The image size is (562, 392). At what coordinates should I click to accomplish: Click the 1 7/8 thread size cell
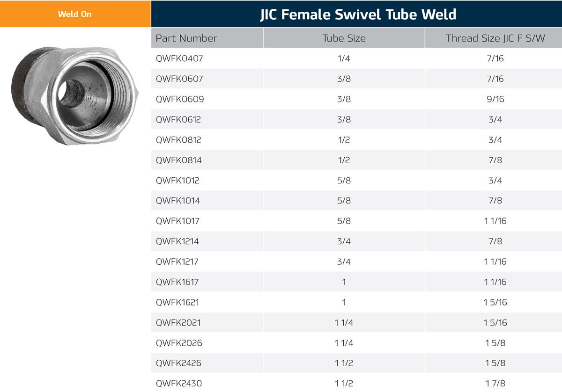pyautogui.click(x=495, y=384)
